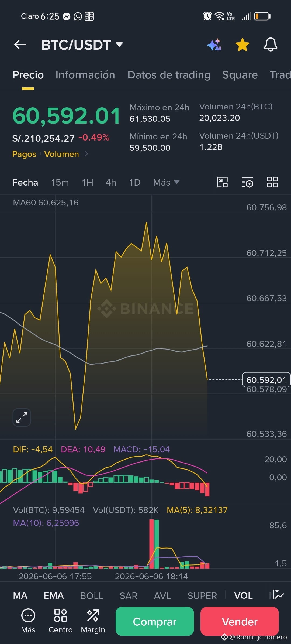Toggle the EMA indicator
This screenshot has height=644, width=291.
click(54, 595)
